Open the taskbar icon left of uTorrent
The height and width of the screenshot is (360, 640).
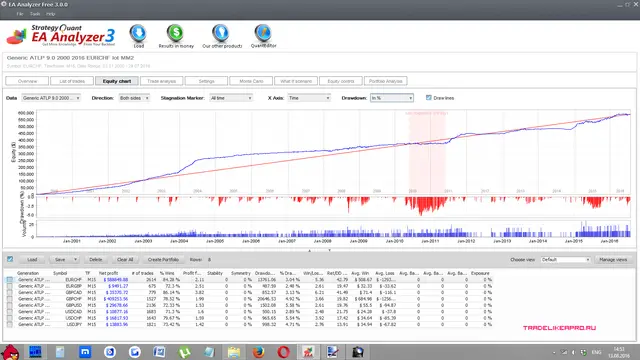point(159,352)
